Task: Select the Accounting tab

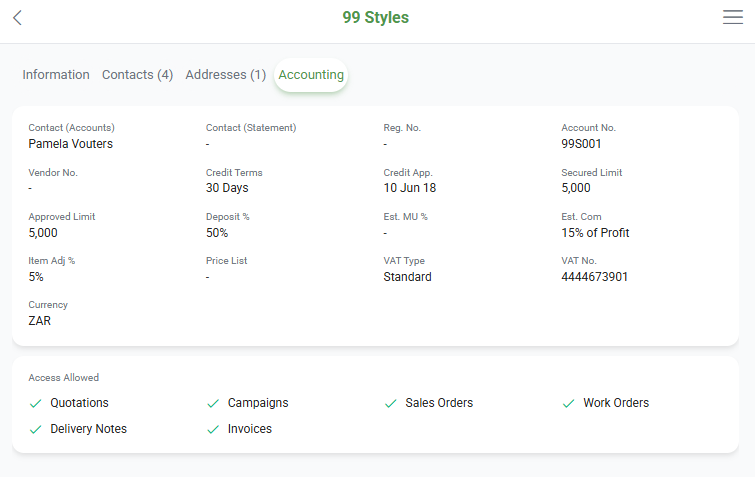Action: point(311,75)
